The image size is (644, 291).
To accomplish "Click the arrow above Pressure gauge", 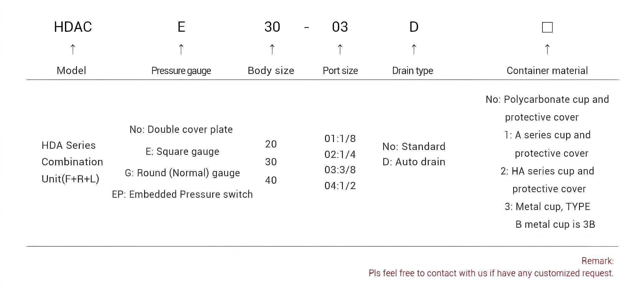I will coord(181,49).
